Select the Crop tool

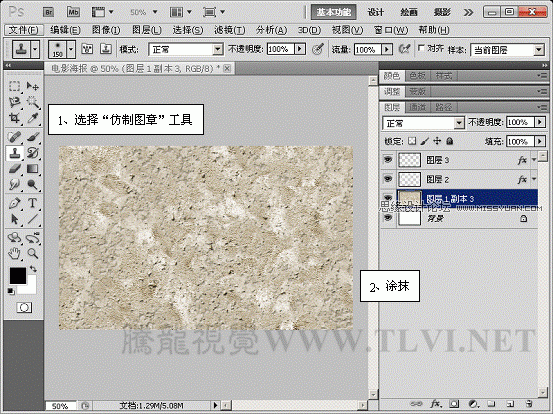click(x=14, y=118)
